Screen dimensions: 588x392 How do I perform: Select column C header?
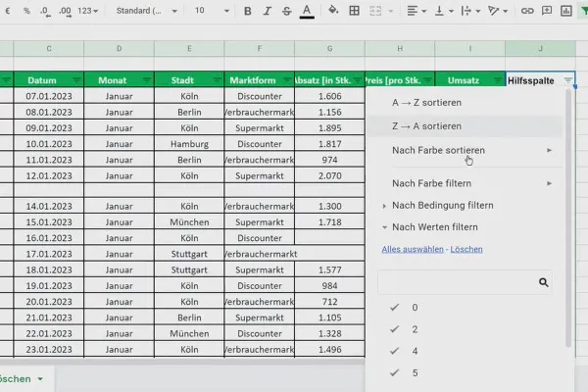(x=49, y=49)
